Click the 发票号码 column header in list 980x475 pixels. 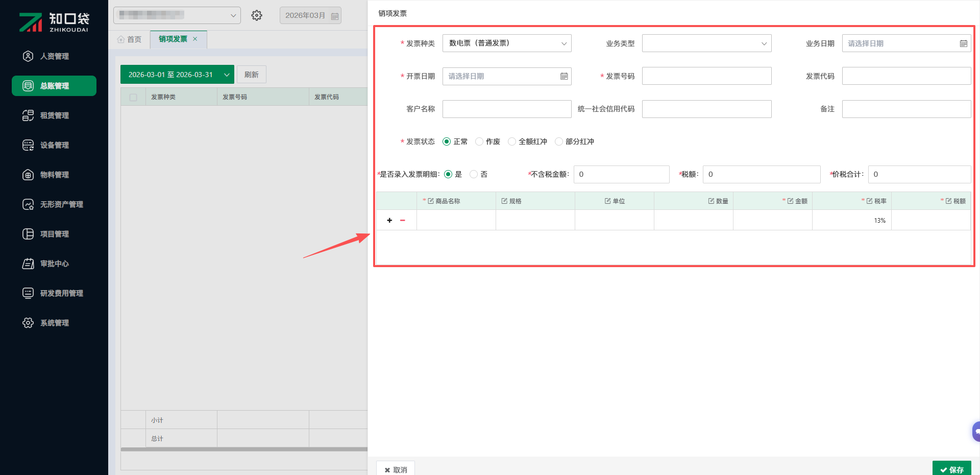point(263,97)
